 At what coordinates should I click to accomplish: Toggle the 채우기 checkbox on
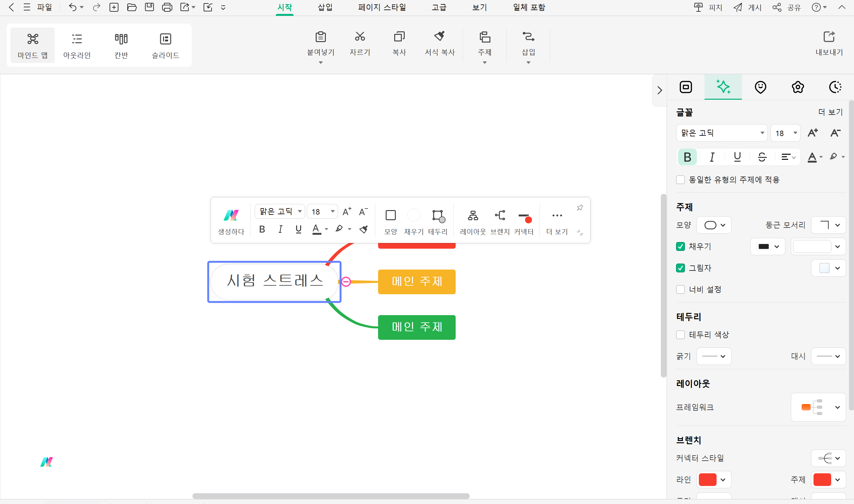pyautogui.click(x=680, y=246)
